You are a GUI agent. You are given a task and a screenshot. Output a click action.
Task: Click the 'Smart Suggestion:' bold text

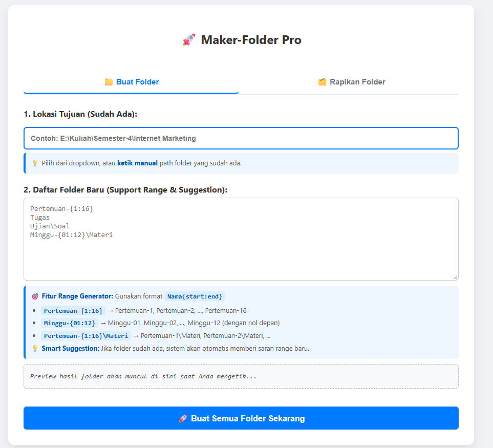coord(71,348)
